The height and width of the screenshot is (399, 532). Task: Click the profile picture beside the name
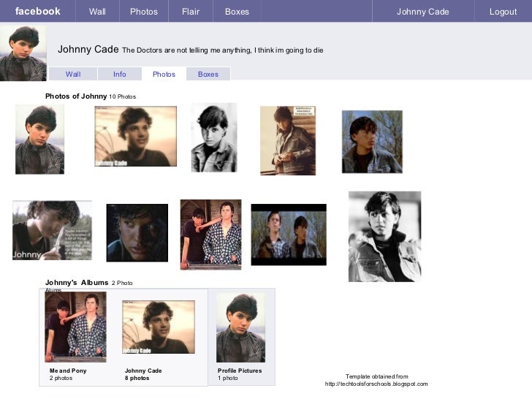coord(23,53)
